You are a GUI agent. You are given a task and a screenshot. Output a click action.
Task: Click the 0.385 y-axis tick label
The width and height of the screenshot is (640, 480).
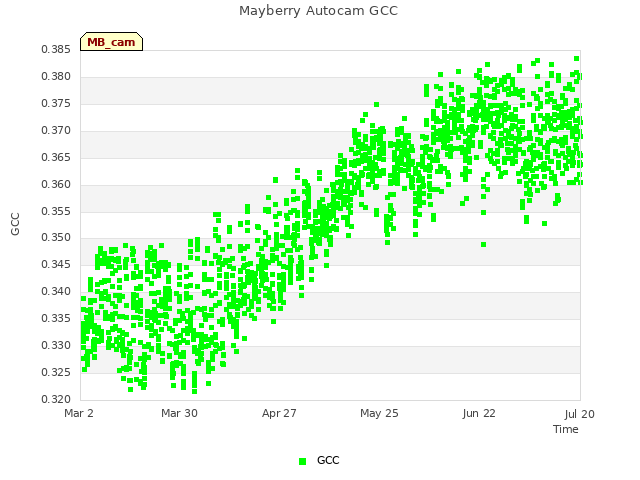56,50
